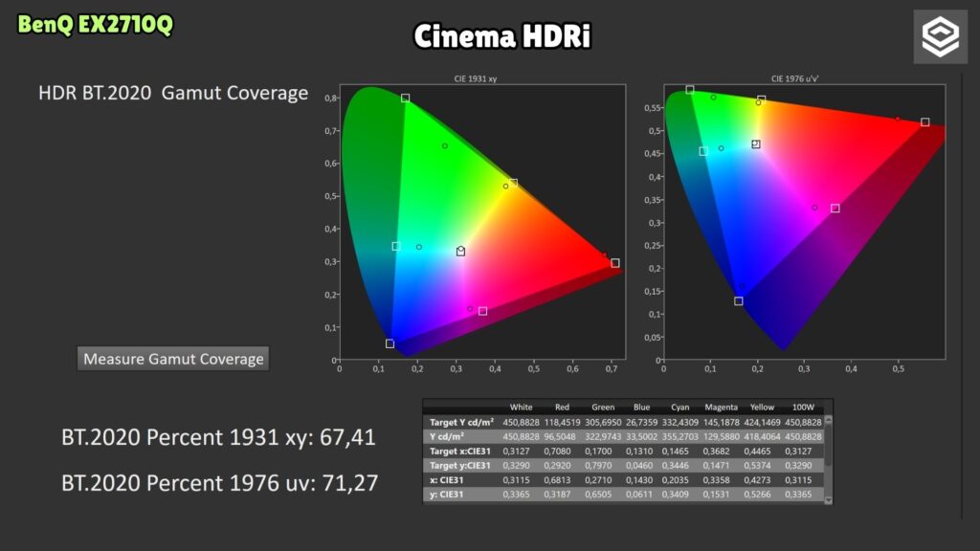Click the 'y: CIE31' row label
Screen dimensions: 980x551
pyautogui.click(x=446, y=495)
